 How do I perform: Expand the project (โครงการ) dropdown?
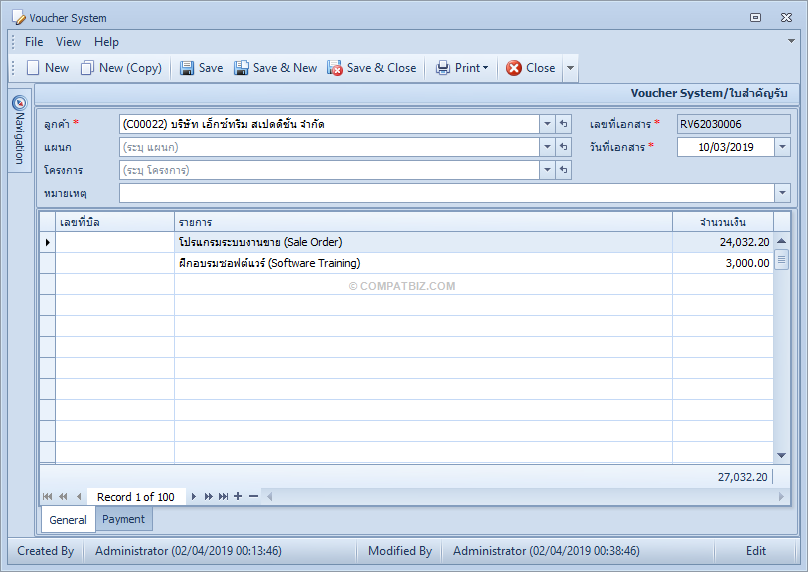pyautogui.click(x=547, y=170)
